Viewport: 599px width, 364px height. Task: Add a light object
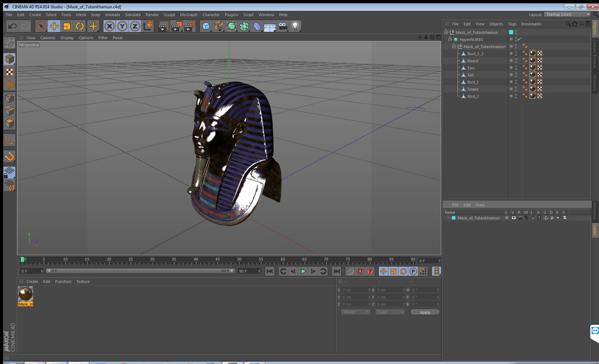point(296,26)
